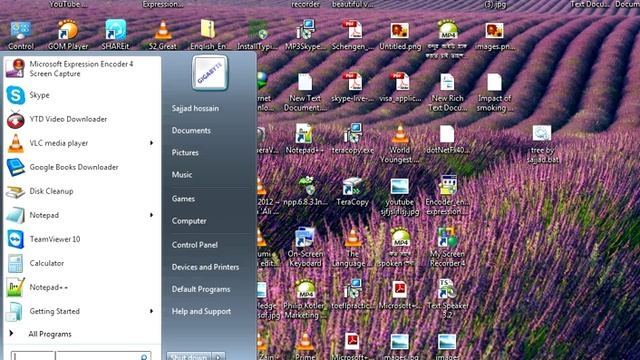Expand Getting Started submenu arrow
Image resolution: width=640 pixels, height=360 pixels.
(151, 311)
